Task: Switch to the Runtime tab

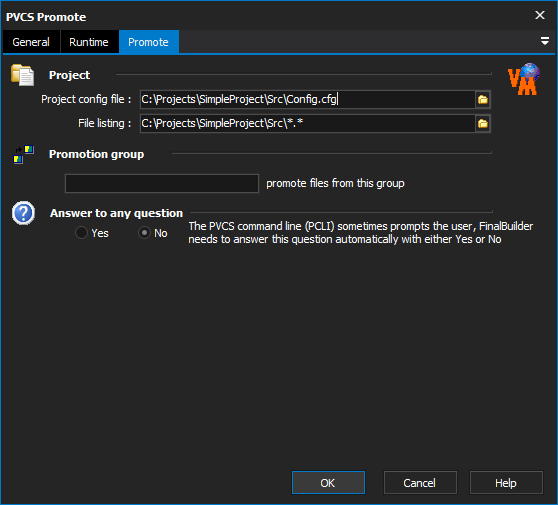Action: pos(89,42)
